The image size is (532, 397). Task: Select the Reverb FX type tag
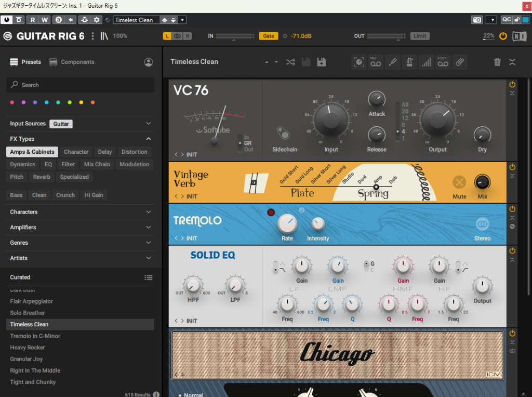[x=42, y=177]
